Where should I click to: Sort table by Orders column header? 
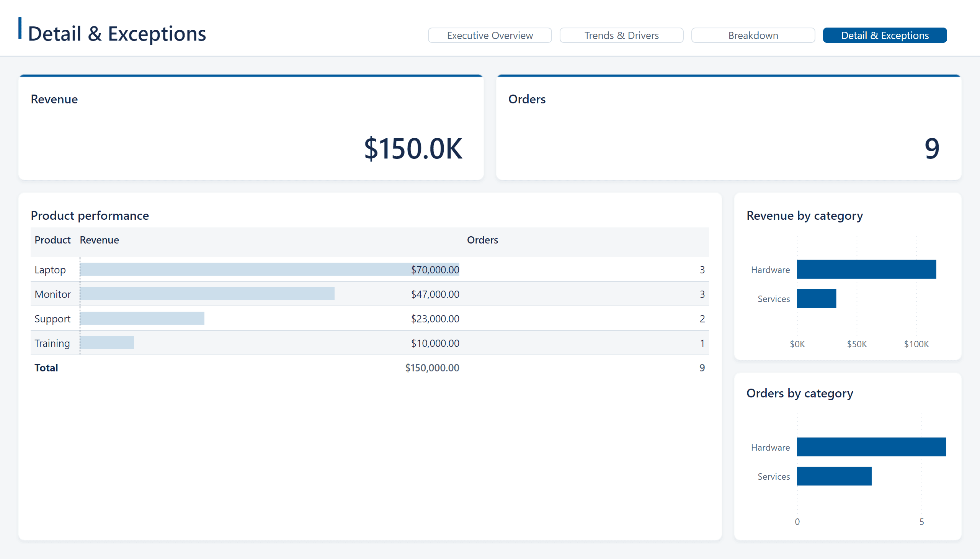click(482, 240)
